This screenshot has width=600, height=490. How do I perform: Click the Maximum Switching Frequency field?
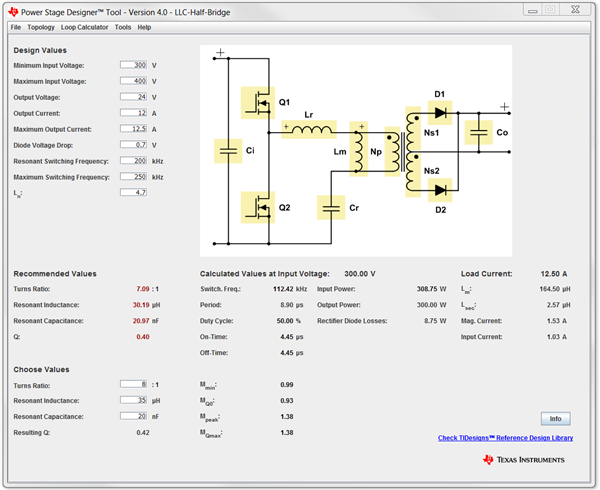click(x=134, y=177)
